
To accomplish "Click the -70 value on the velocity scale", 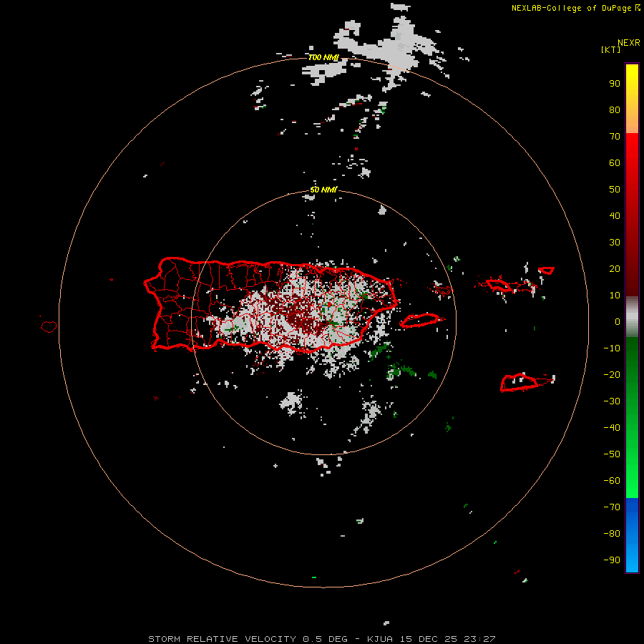I will (612, 507).
